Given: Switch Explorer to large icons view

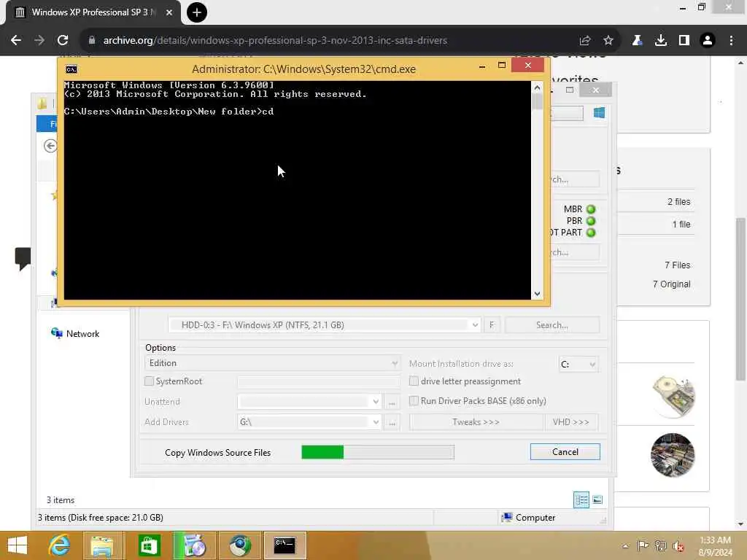Looking at the screenshot, I should click(597, 500).
